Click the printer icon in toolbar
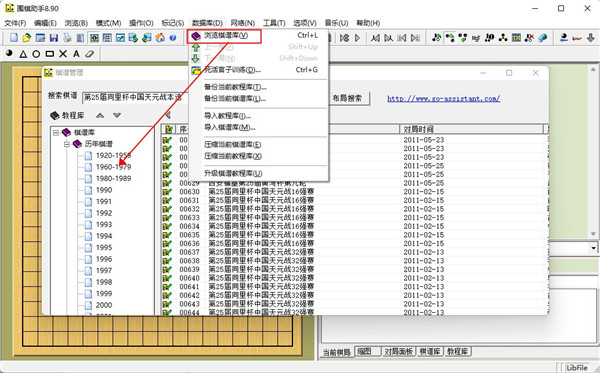This screenshot has width=600, height=373. coord(67,37)
